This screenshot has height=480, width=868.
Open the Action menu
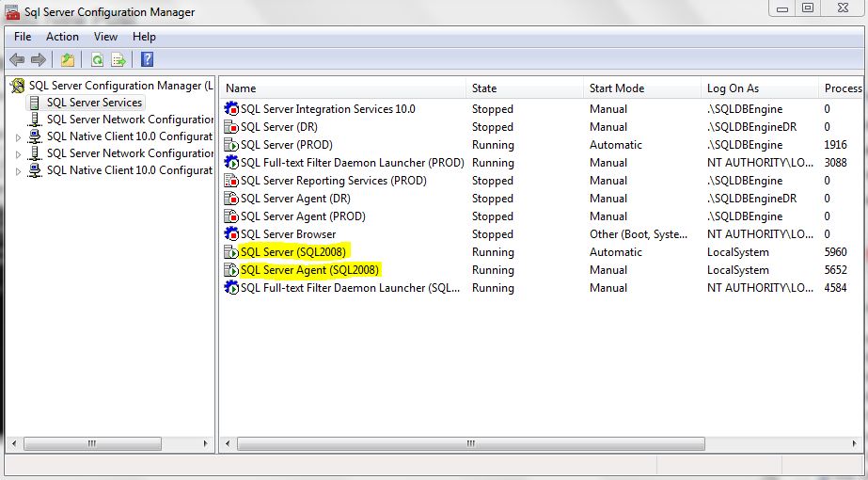62,37
